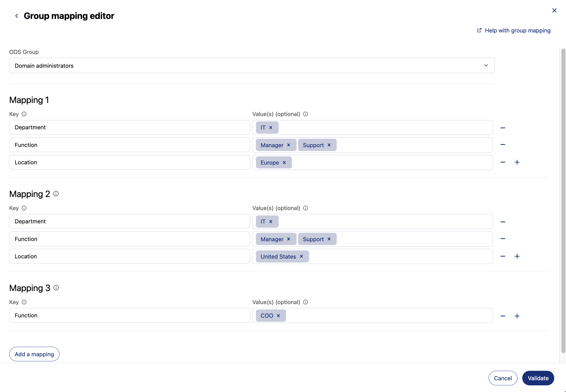This screenshot has height=392, width=566.
Task: Remove Manager tag in Mapping 1 Function
Action: pyautogui.click(x=289, y=145)
